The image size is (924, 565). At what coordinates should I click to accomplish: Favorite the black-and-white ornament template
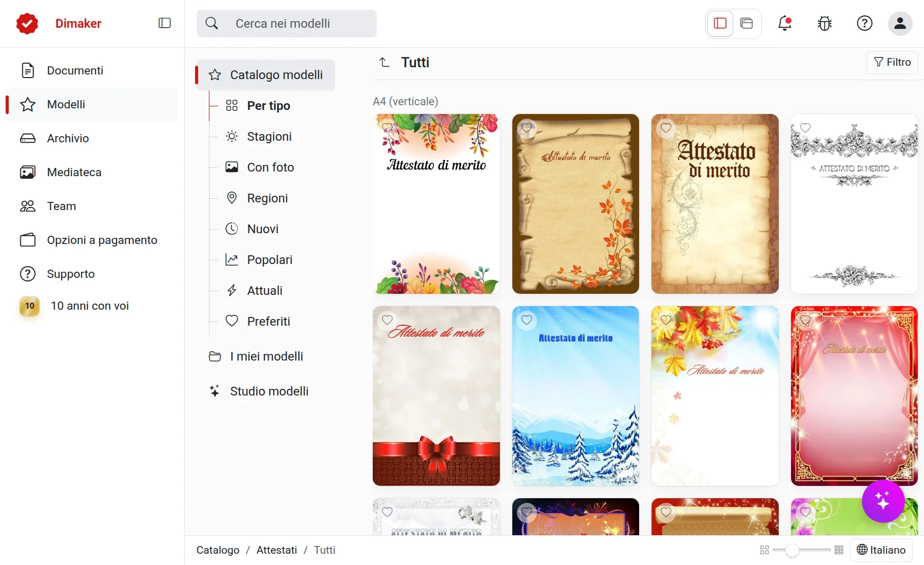tap(805, 128)
